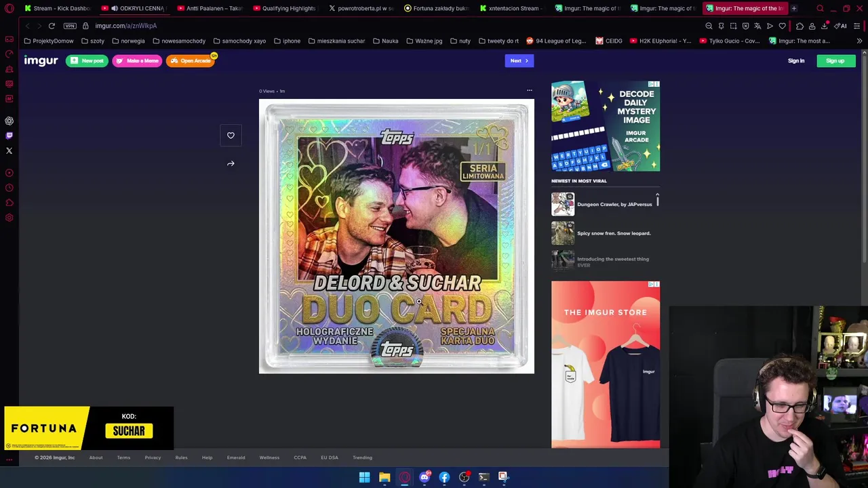Go to Next post
868x488 pixels.
tap(519, 61)
